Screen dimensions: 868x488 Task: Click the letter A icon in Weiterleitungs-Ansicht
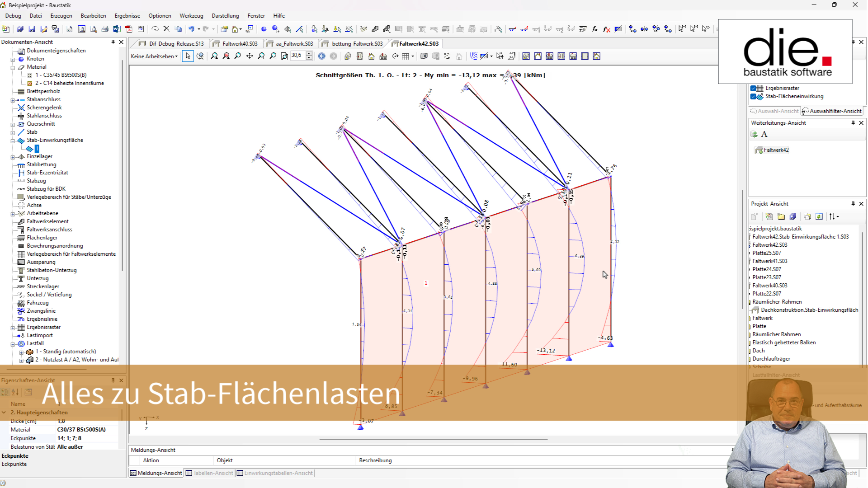(x=764, y=134)
